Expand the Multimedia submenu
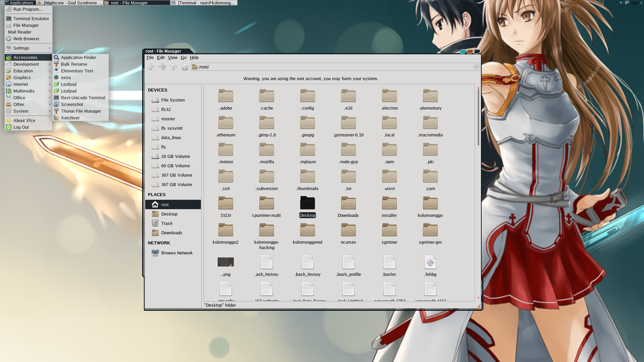Screen dimensions: 644x362 pos(28,91)
